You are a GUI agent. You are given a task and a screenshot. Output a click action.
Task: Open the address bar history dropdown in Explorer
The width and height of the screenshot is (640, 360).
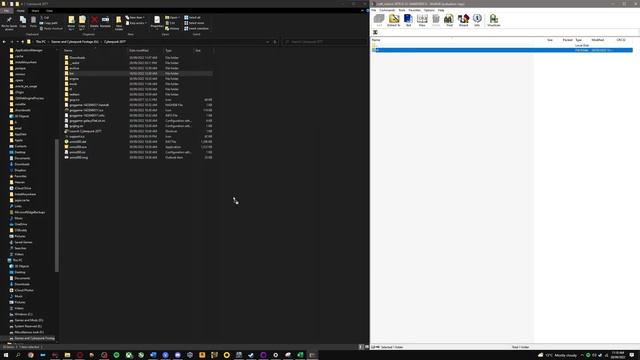[x=268, y=42]
